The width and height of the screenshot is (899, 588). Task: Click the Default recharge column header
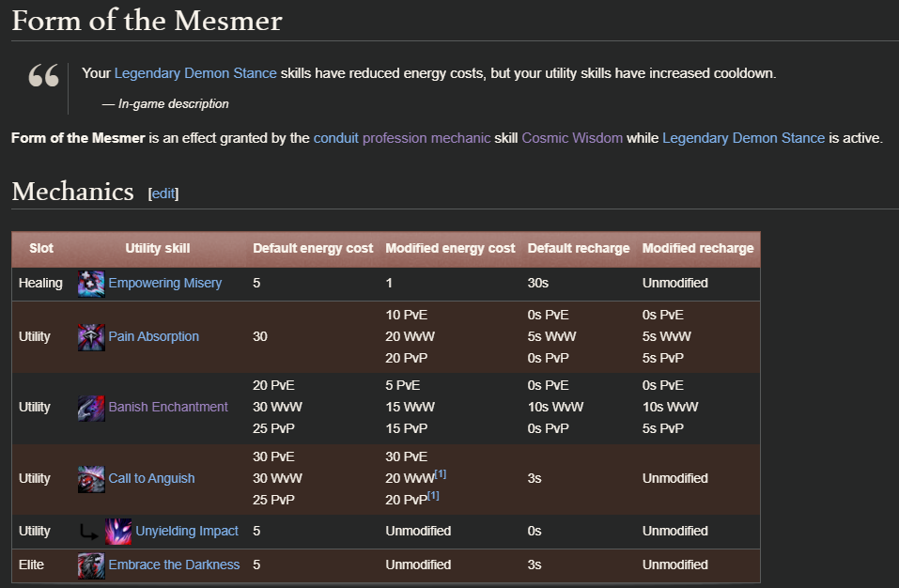coord(579,248)
